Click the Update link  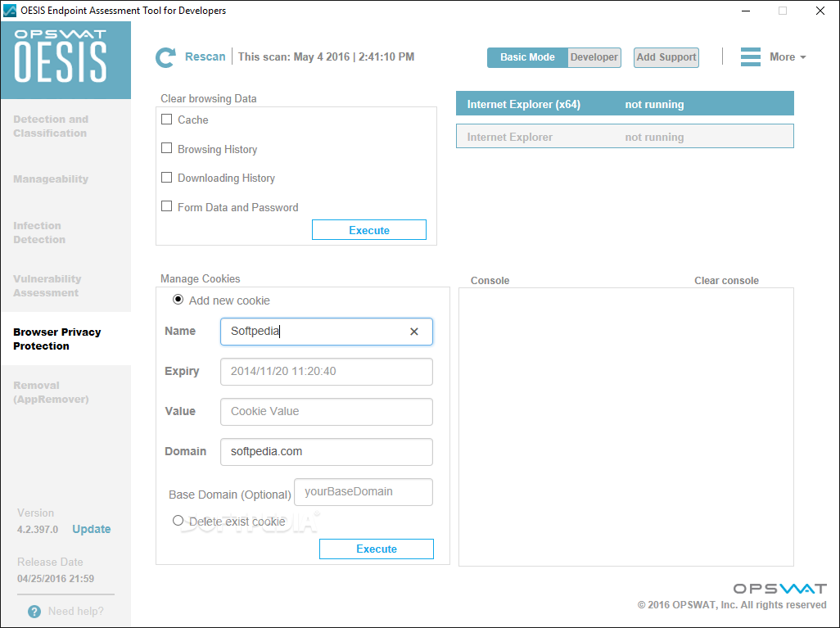point(92,529)
